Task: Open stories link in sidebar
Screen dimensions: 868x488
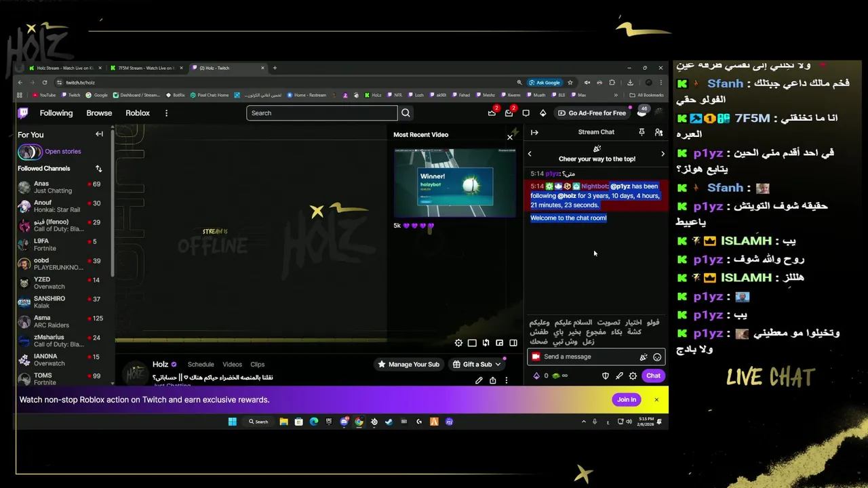Action: (62, 152)
